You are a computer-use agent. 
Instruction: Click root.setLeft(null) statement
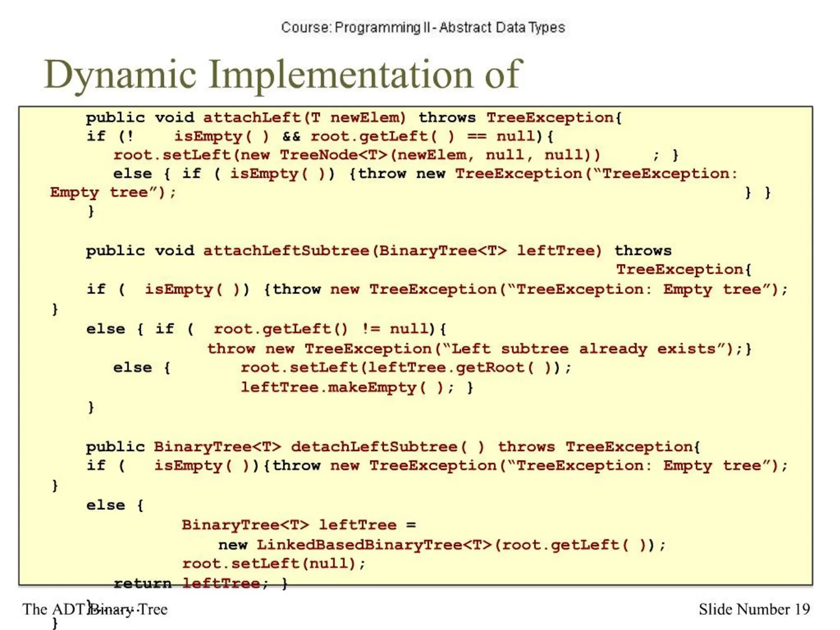tap(272, 564)
